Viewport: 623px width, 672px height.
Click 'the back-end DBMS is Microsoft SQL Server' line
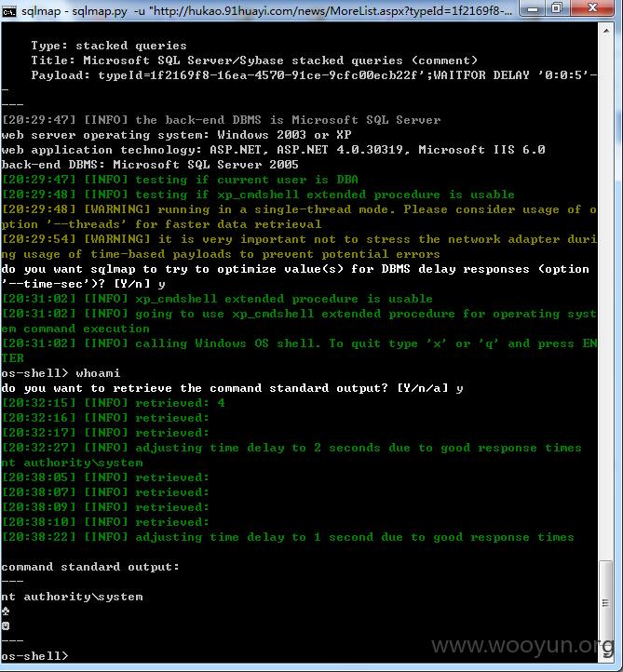[x=222, y=119]
